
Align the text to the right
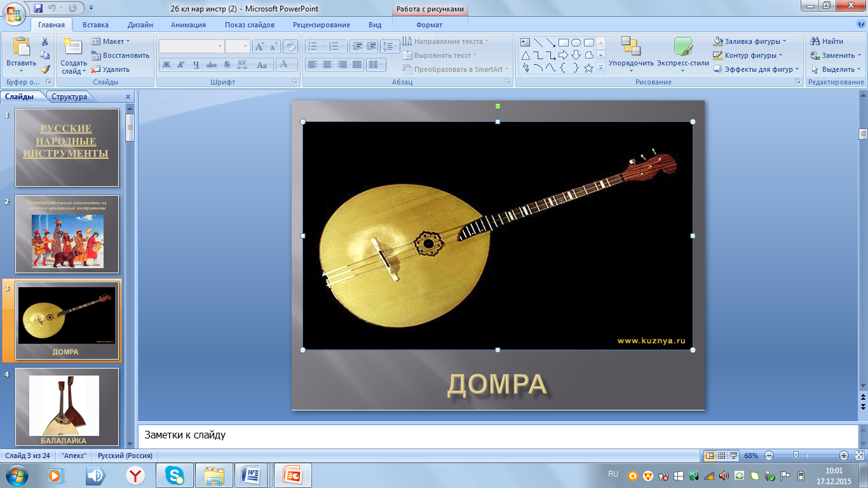[x=342, y=64]
